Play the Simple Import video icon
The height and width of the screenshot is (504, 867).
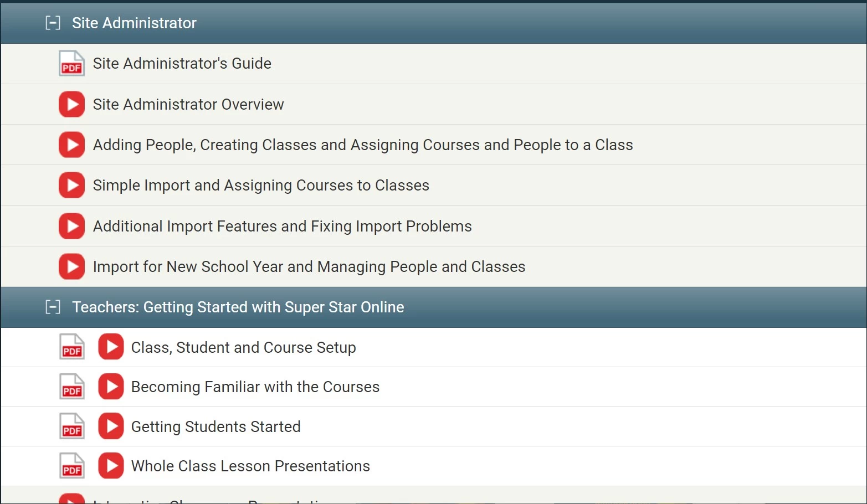click(x=71, y=185)
